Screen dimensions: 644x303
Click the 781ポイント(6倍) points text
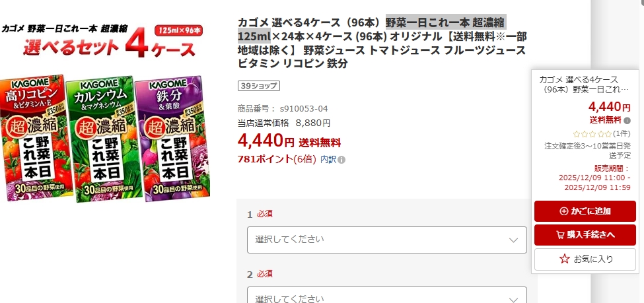[277, 159]
